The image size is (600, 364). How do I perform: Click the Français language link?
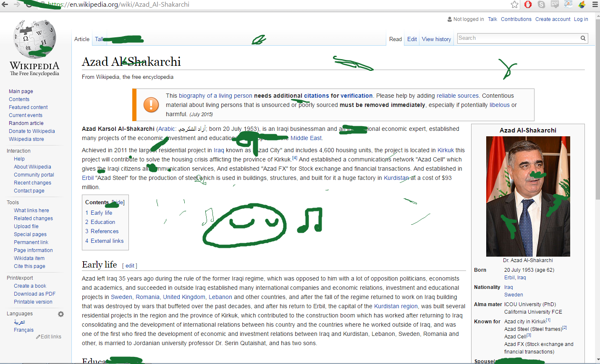point(24,330)
